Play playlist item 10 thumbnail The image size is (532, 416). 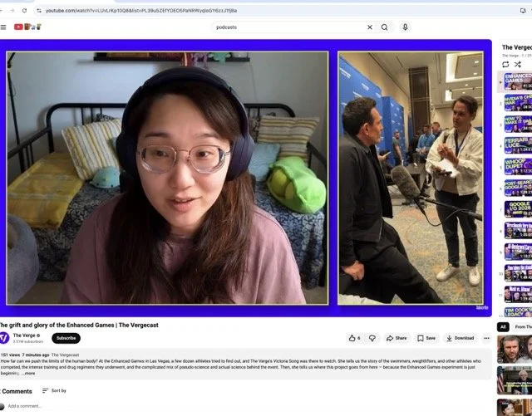(x=518, y=273)
